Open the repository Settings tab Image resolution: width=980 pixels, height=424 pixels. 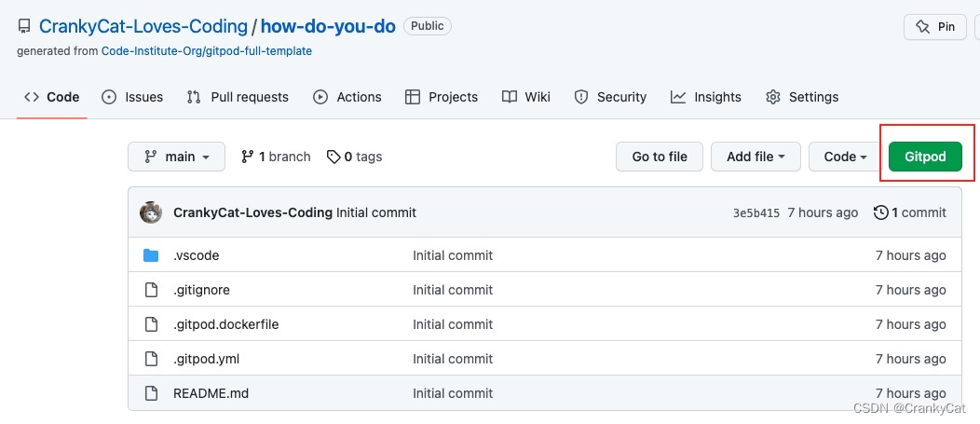click(x=801, y=97)
